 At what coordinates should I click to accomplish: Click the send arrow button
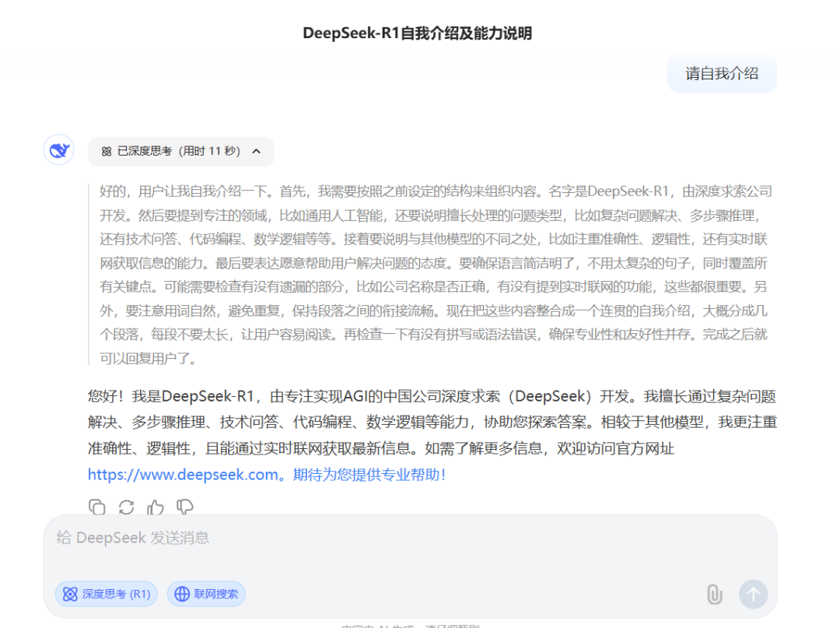click(x=753, y=595)
